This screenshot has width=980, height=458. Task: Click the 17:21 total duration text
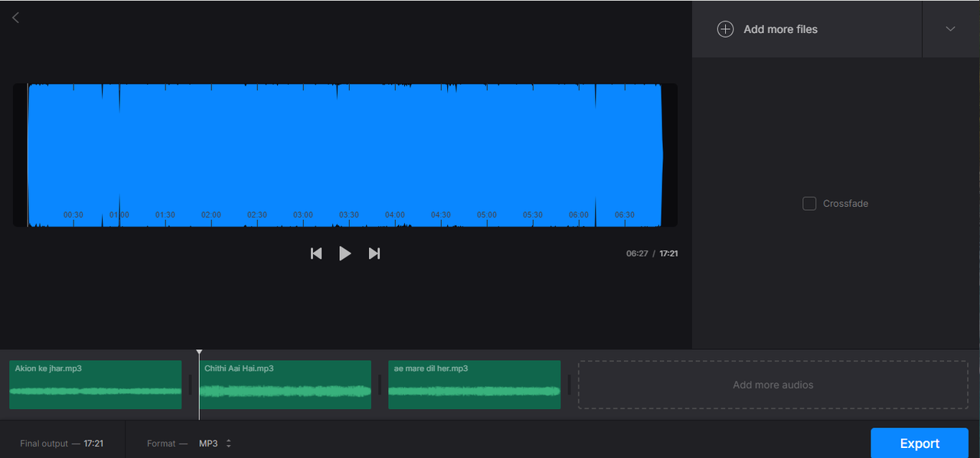point(669,254)
